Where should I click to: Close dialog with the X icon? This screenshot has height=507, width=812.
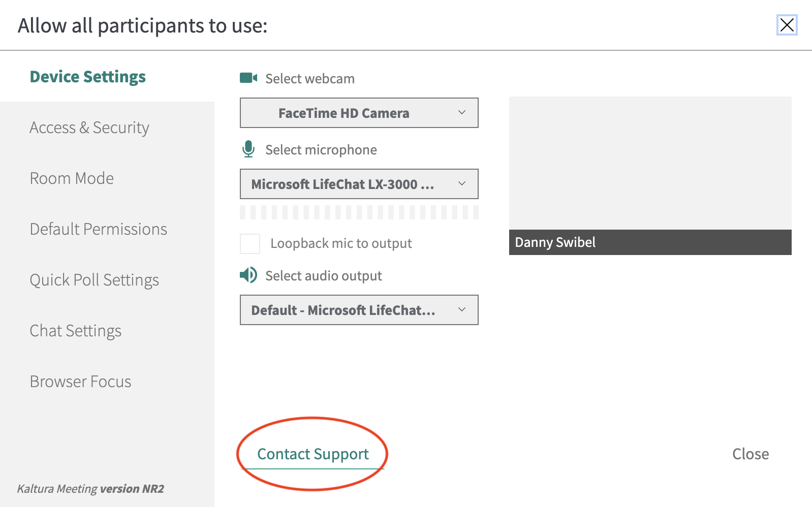coord(787,25)
